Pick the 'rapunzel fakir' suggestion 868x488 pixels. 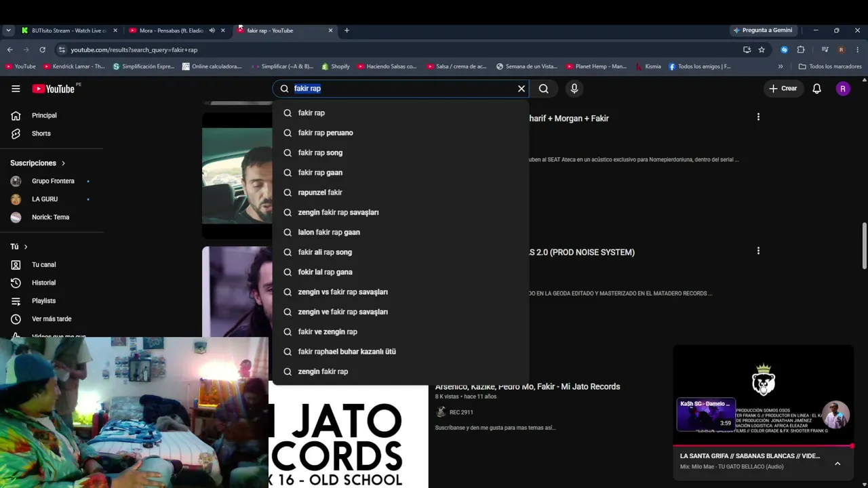pos(400,192)
